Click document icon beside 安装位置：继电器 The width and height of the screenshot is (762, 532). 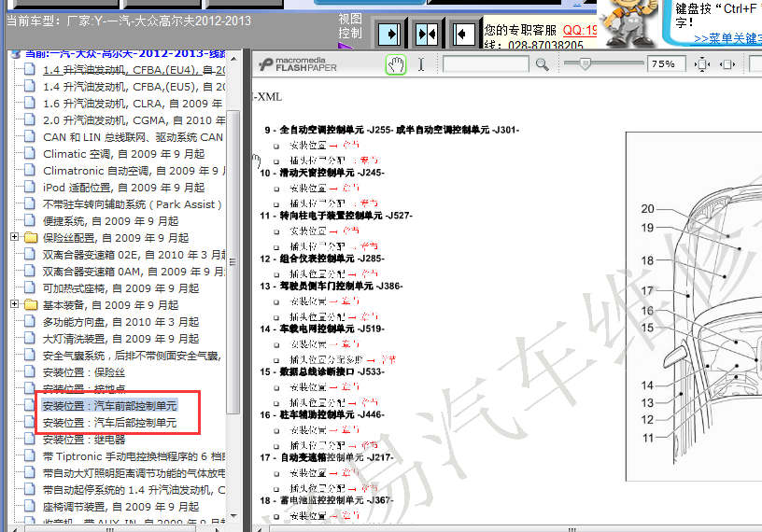click(x=30, y=440)
